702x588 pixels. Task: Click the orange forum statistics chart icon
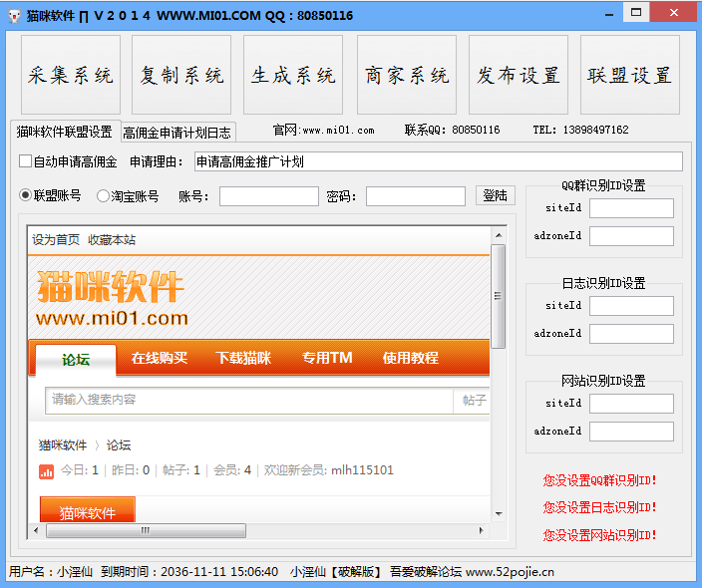46,470
